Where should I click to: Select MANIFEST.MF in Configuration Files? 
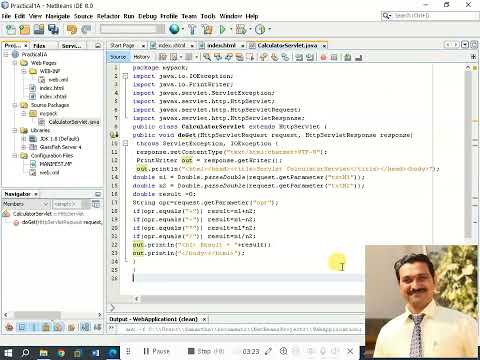pos(55,164)
